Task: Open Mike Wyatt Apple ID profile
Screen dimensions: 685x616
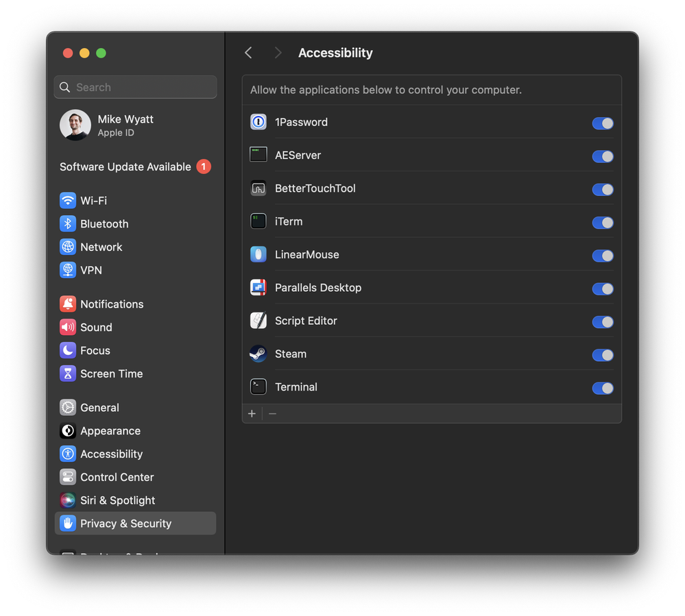Action: 125,125
